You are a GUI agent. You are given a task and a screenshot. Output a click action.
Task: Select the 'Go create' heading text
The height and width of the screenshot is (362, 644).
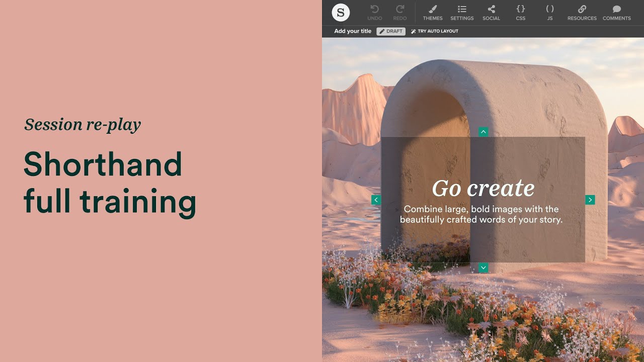pyautogui.click(x=483, y=188)
